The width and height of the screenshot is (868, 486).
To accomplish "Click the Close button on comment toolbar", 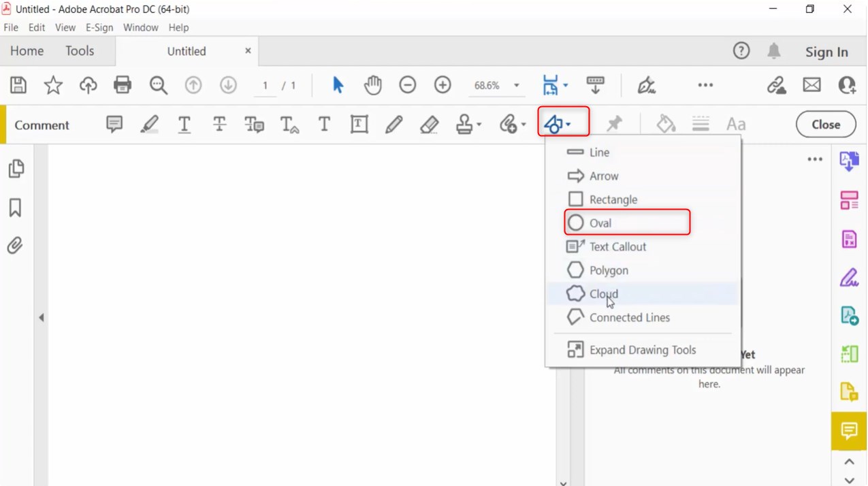I will coord(825,125).
